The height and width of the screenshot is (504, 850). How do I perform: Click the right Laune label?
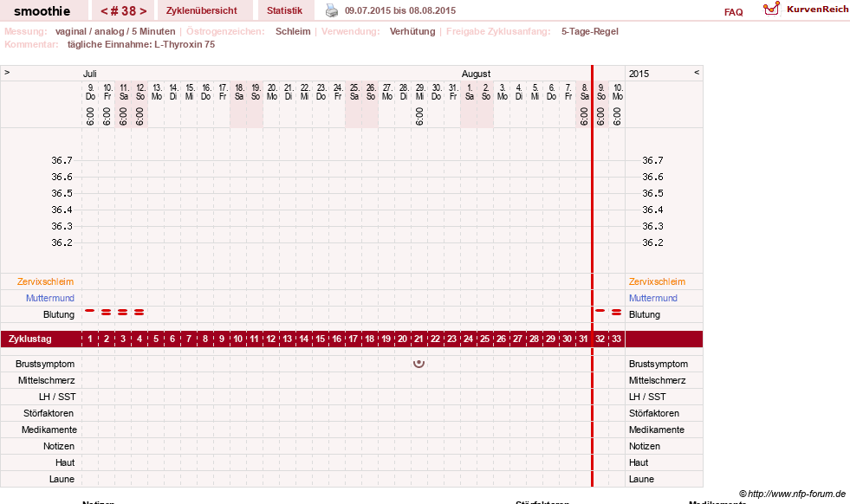coord(641,479)
